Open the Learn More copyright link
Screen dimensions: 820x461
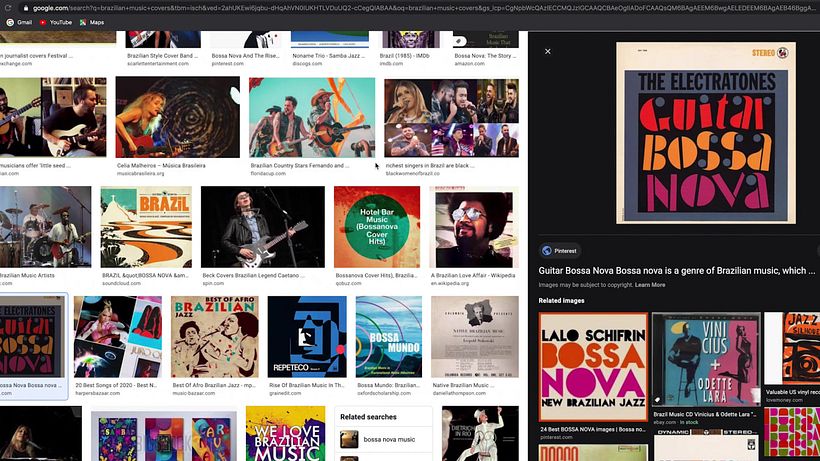pos(650,285)
